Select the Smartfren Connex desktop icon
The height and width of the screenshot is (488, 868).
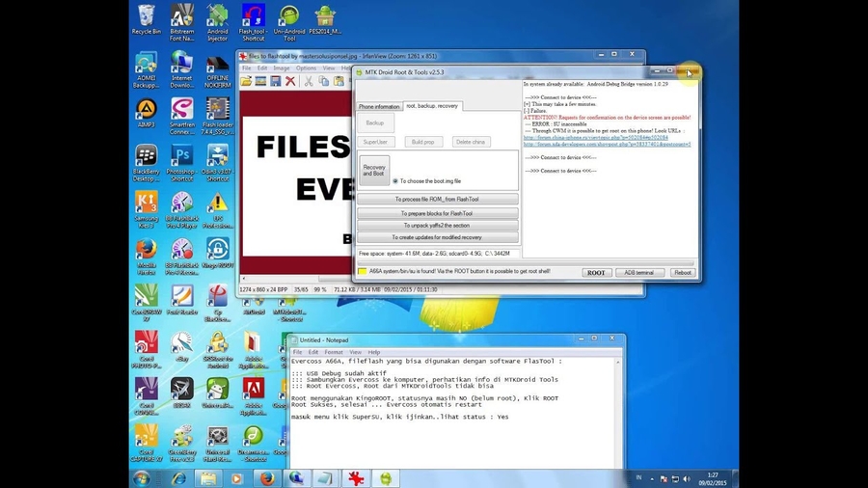182,116
